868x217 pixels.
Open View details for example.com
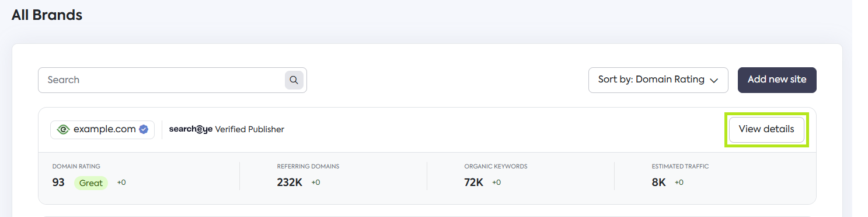coord(766,129)
